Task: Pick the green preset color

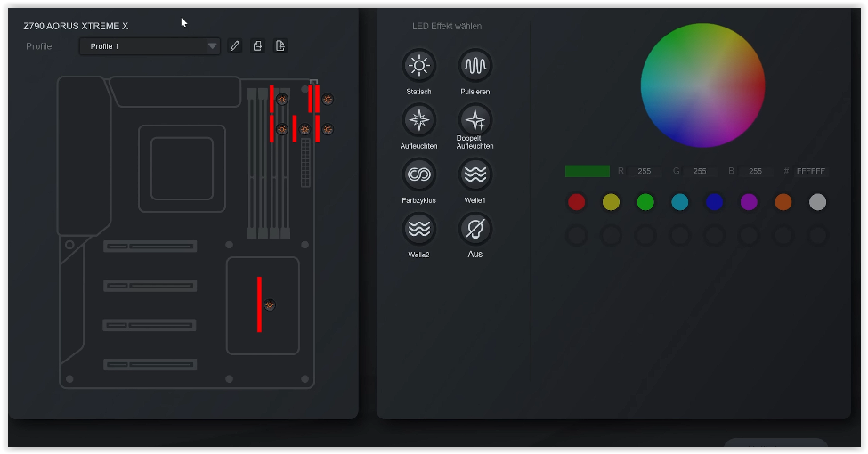Action: click(645, 202)
